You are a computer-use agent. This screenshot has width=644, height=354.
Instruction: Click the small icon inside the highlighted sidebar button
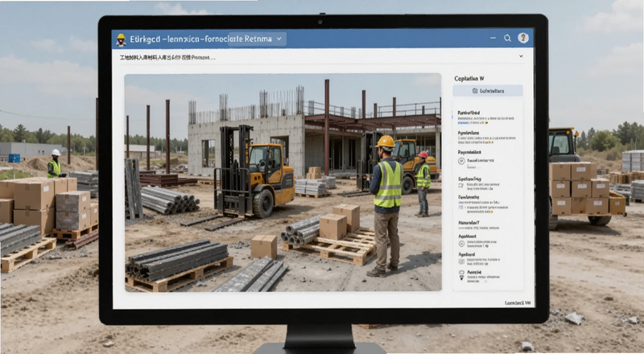(x=475, y=91)
